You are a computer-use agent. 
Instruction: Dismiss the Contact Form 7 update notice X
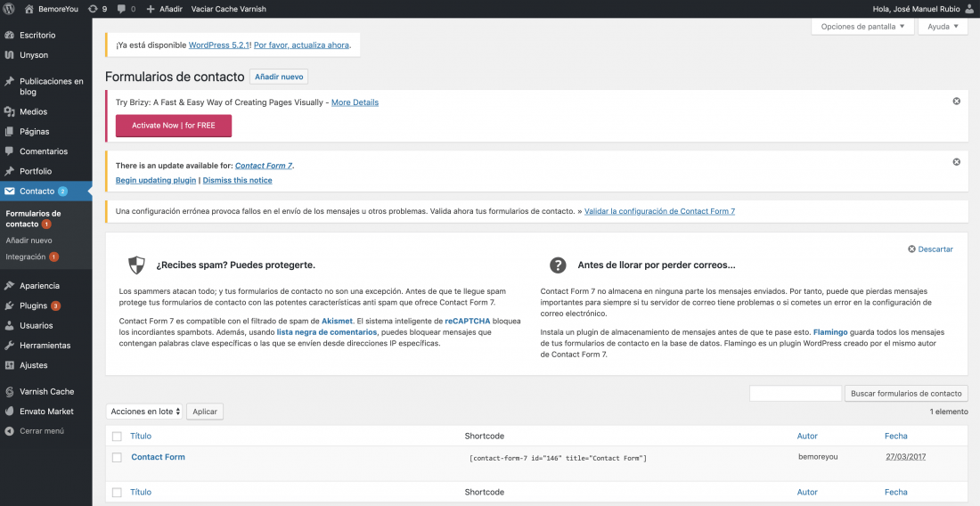(x=956, y=162)
